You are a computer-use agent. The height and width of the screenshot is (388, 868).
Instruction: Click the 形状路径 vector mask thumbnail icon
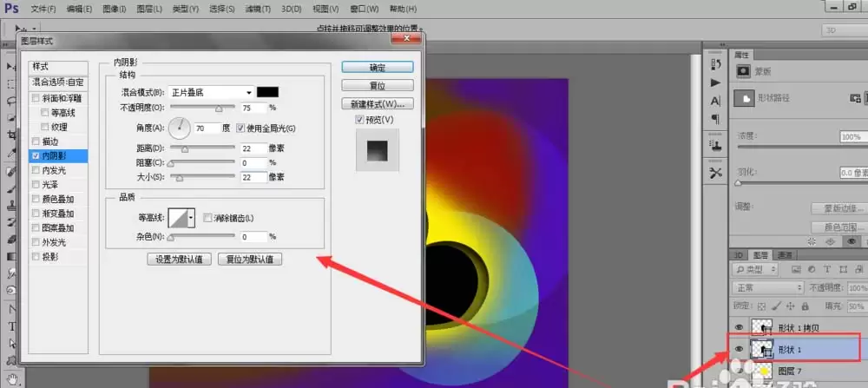point(744,99)
